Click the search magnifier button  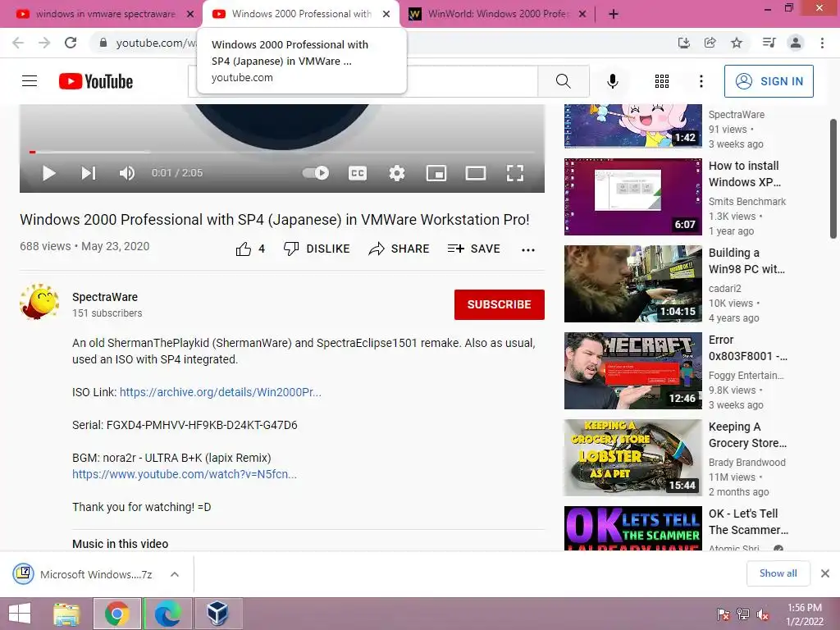[563, 81]
